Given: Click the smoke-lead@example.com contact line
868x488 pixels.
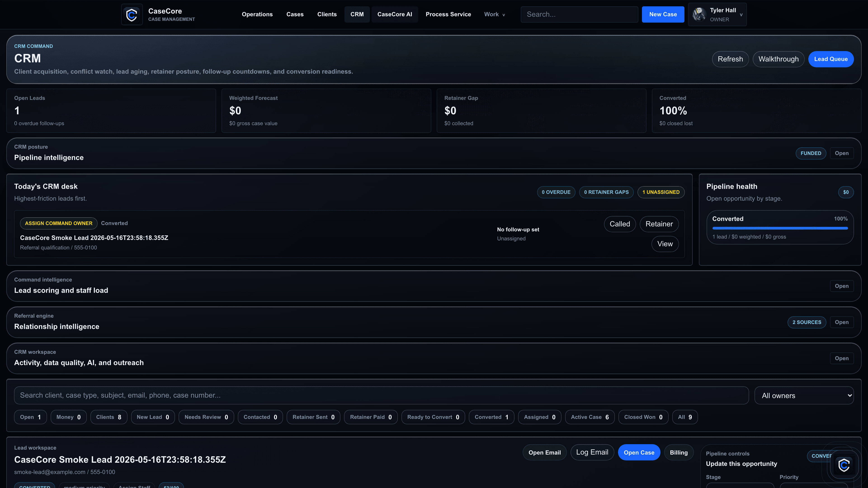Looking at the screenshot, I should click(x=65, y=472).
